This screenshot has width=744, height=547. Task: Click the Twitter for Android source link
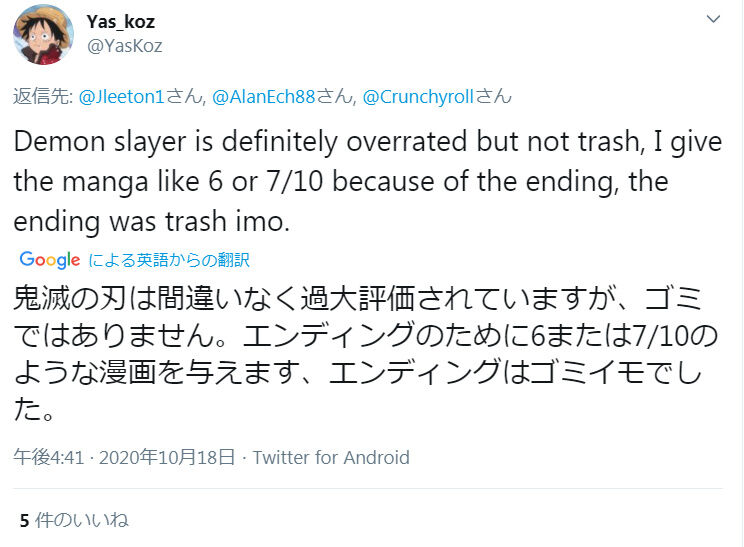click(331, 457)
